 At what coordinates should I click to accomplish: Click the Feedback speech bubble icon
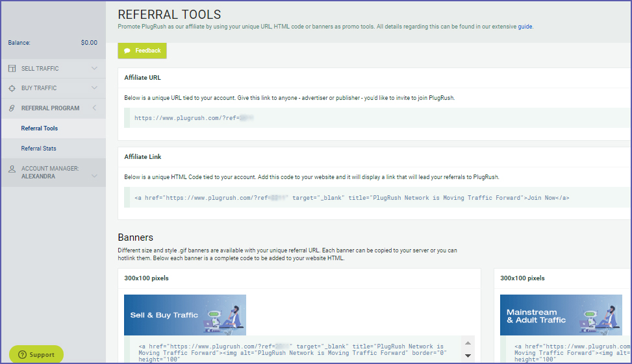(127, 51)
